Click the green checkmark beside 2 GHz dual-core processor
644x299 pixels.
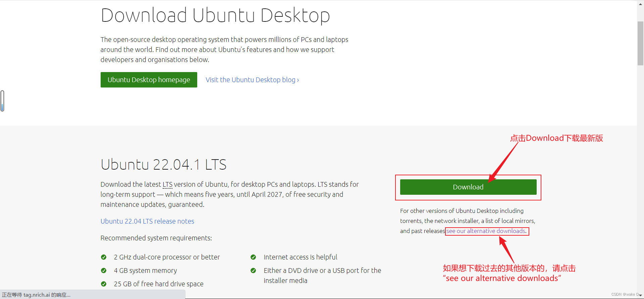click(x=104, y=257)
